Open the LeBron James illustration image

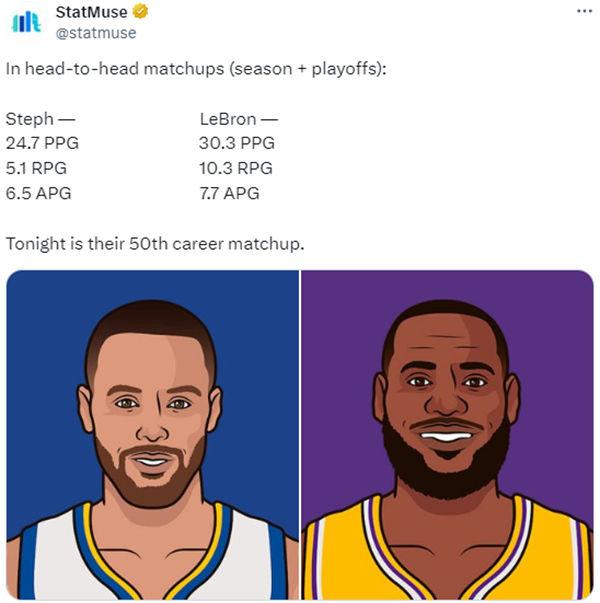click(447, 433)
